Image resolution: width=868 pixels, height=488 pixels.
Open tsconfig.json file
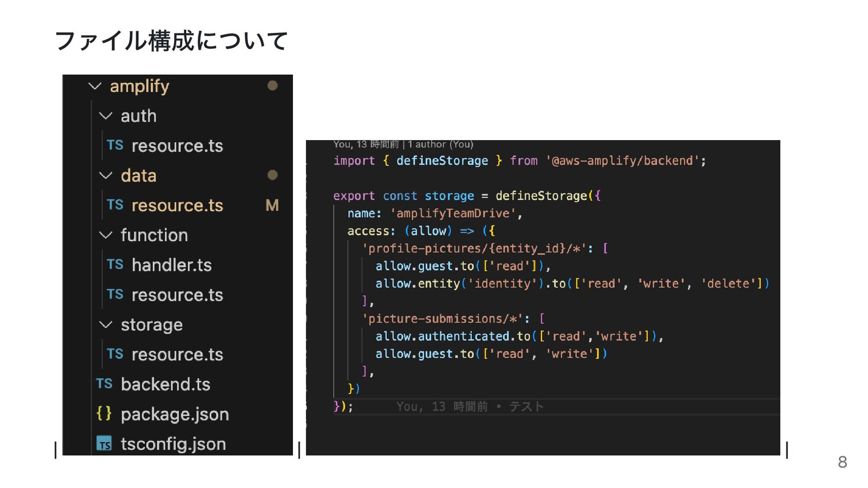173,444
